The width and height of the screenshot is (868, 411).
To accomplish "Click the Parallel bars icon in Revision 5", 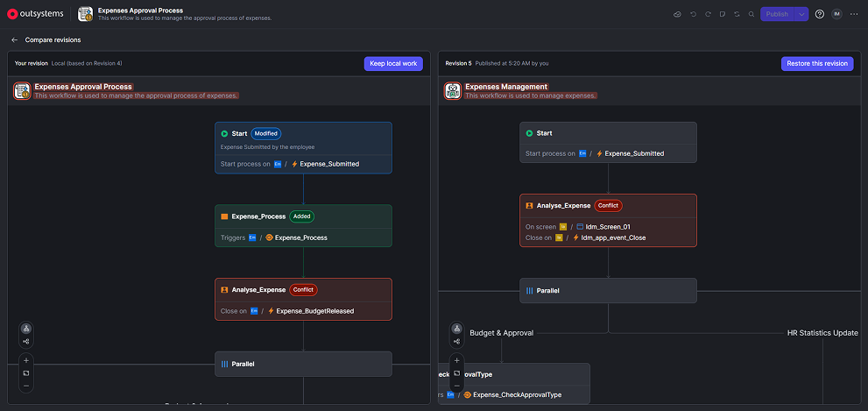I will [529, 291].
